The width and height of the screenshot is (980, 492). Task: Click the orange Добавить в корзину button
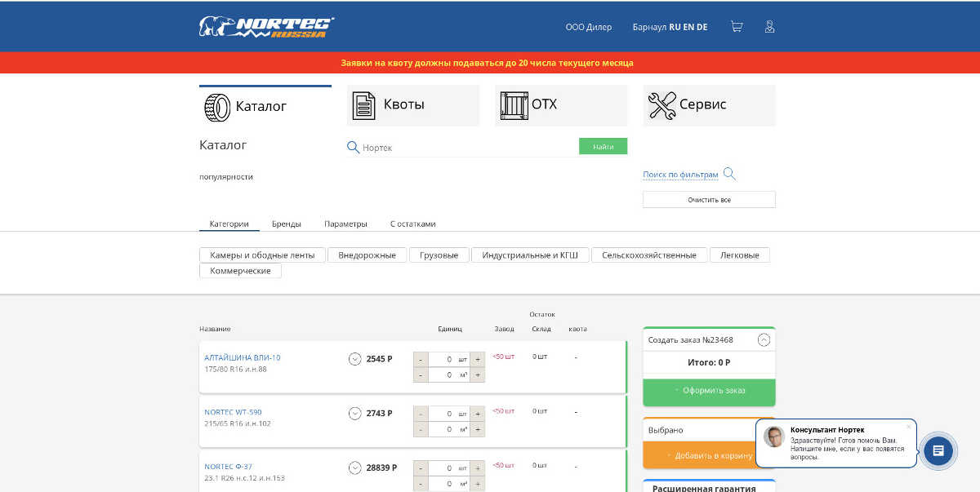click(x=709, y=455)
